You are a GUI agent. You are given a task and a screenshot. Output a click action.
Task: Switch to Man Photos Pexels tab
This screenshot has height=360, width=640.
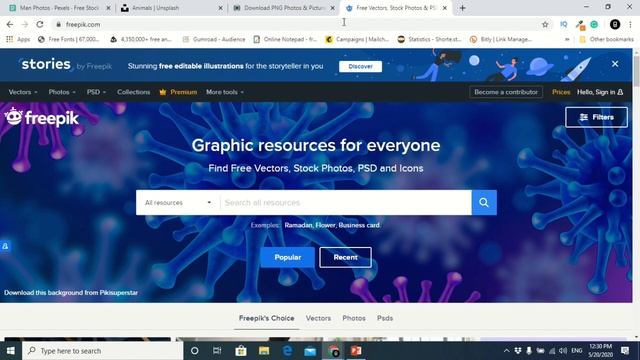coord(59,8)
